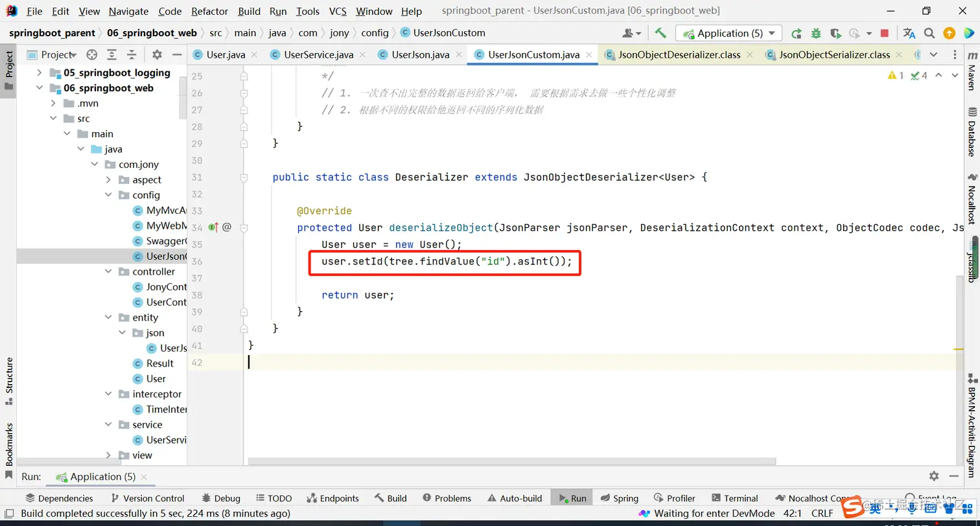Click the gutter override marker on line 34
This screenshot has width=980, height=526.
[x=213, y=227]
